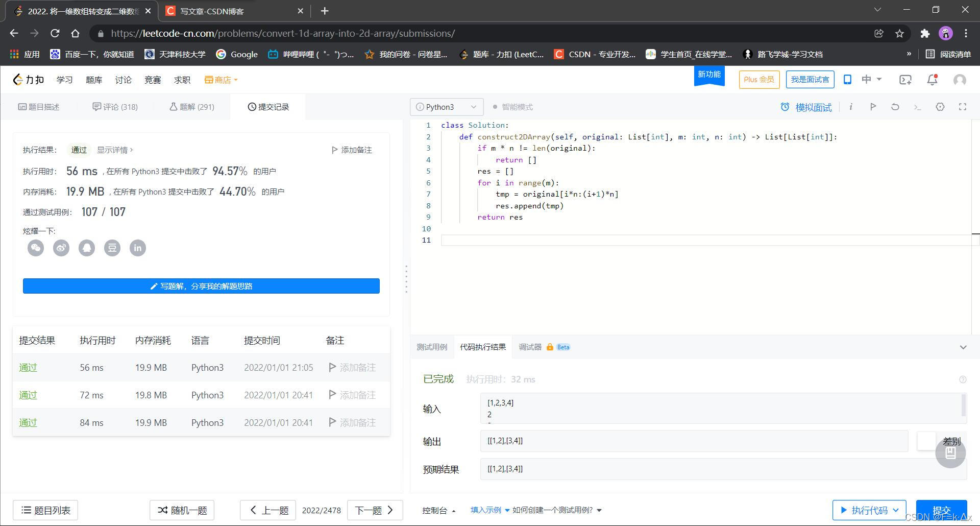980x526 pixels.
Task: Click input test case text box
Action: tap(723, 409)
